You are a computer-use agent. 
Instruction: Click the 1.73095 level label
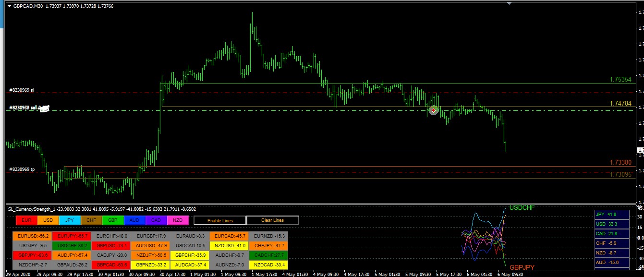click(x=620, y=175)
